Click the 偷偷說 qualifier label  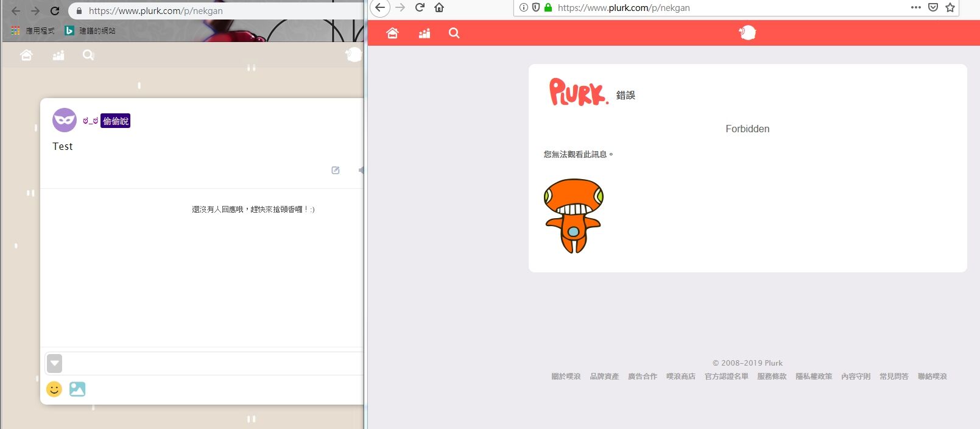tap(116, 121)
